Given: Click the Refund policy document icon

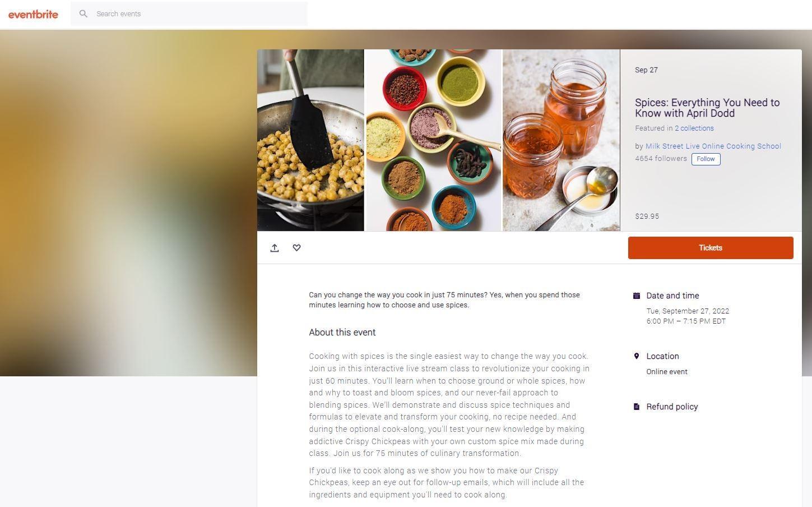Looking at the screenshot, I should point(637,407).
